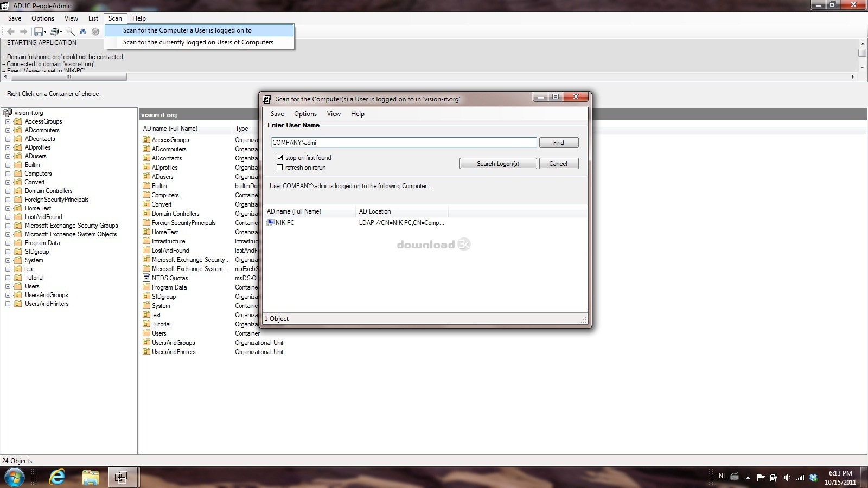Click the magnifying glass search icon
Screen dimensions: 868x488
coord(71,31)
